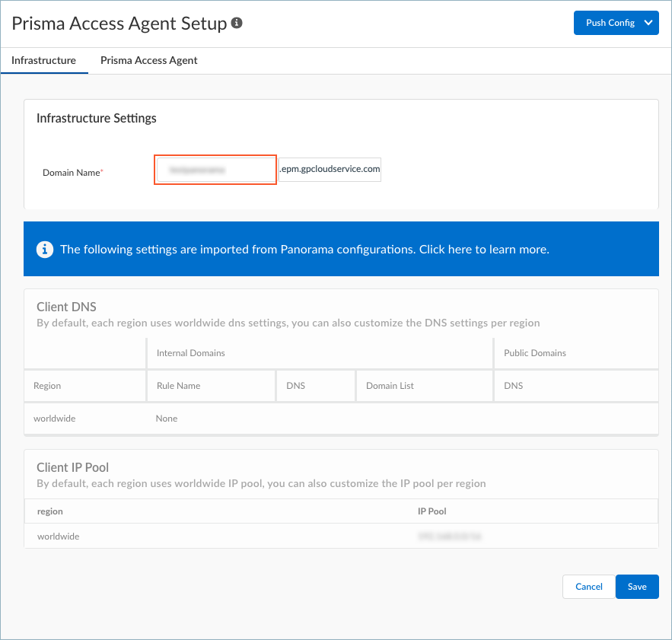This screenshot has height=640, width=672.
Task: Click the .epm.gpcloudservice.com suffix field
Action: click(x=330, y=170)
